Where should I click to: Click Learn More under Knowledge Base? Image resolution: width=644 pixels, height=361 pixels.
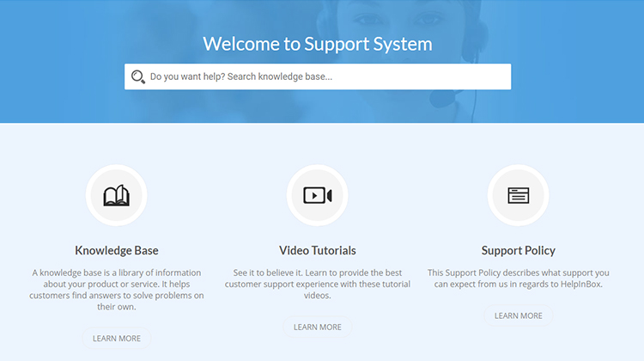pos(117,339)
